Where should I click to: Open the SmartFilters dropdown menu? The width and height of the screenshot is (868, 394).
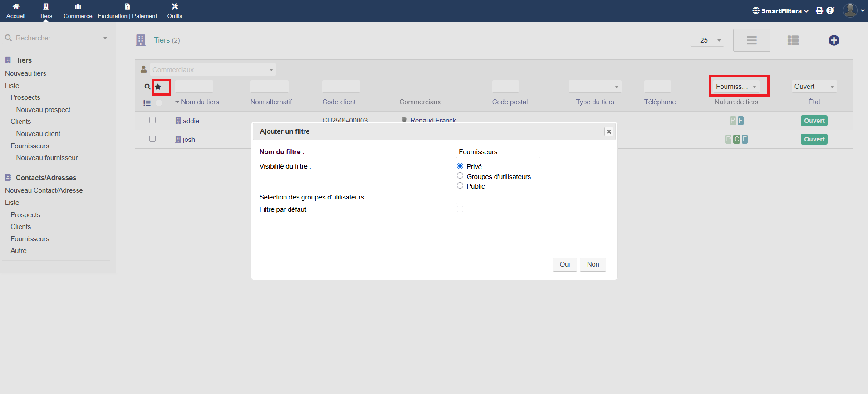tap(780, 11)
